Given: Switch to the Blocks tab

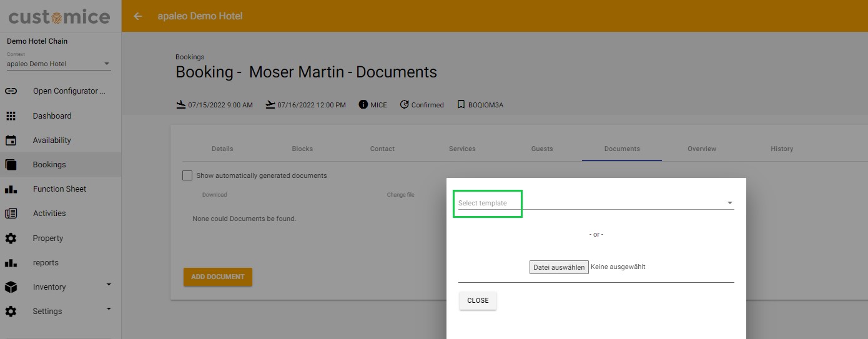Looking at the screenshot, I should [302, 149].
